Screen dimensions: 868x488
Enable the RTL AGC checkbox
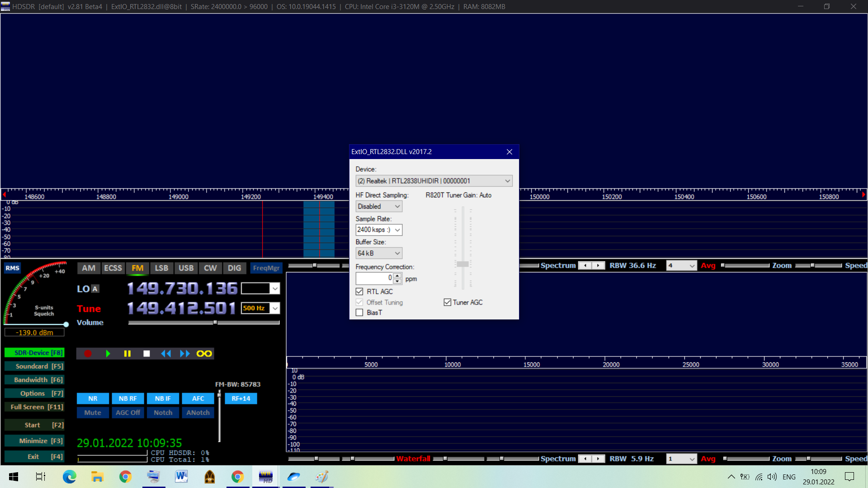360,291
